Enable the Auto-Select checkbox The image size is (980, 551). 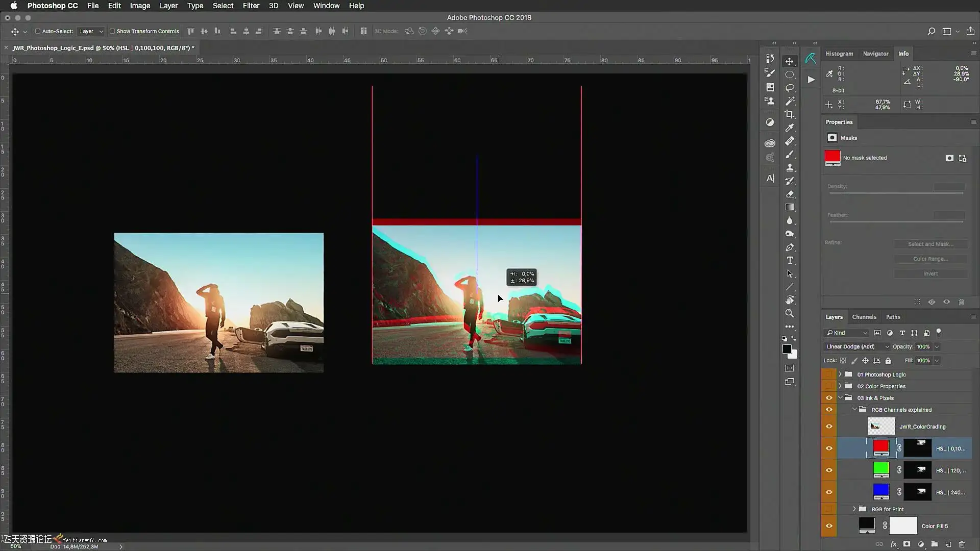[38, 31]
